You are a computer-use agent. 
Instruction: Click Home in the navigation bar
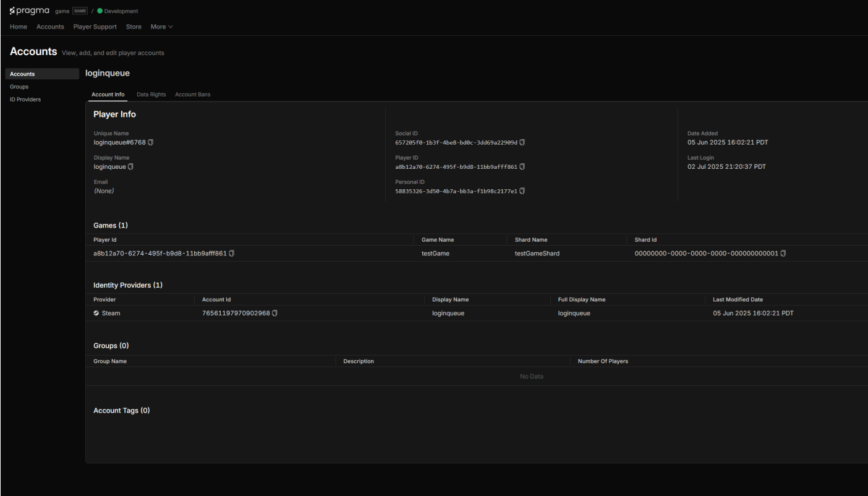[x=18, y=27]
